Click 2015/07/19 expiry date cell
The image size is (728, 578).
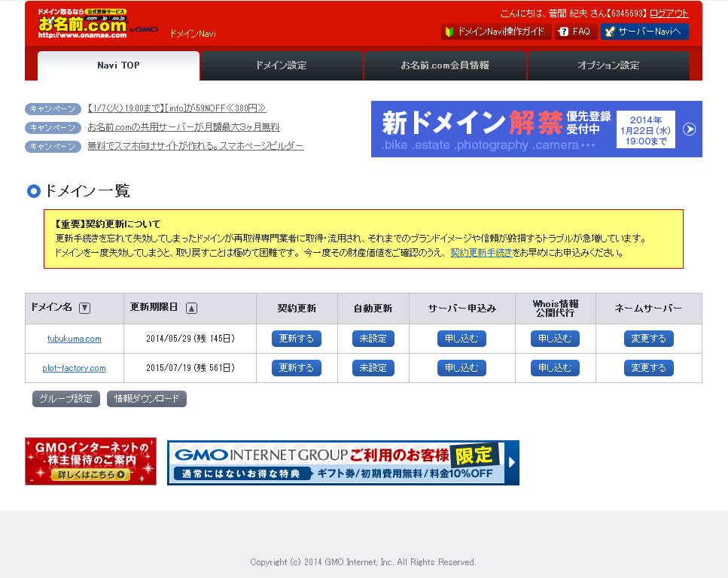(190, 368)
